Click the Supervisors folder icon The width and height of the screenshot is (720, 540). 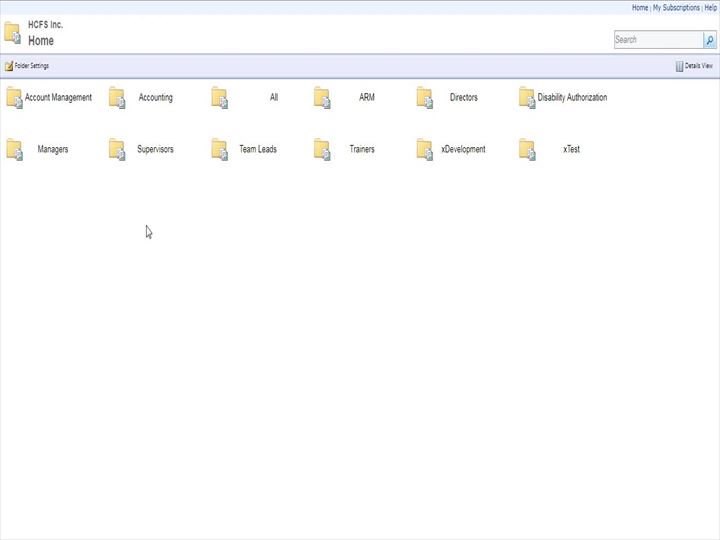coord(117,150)
